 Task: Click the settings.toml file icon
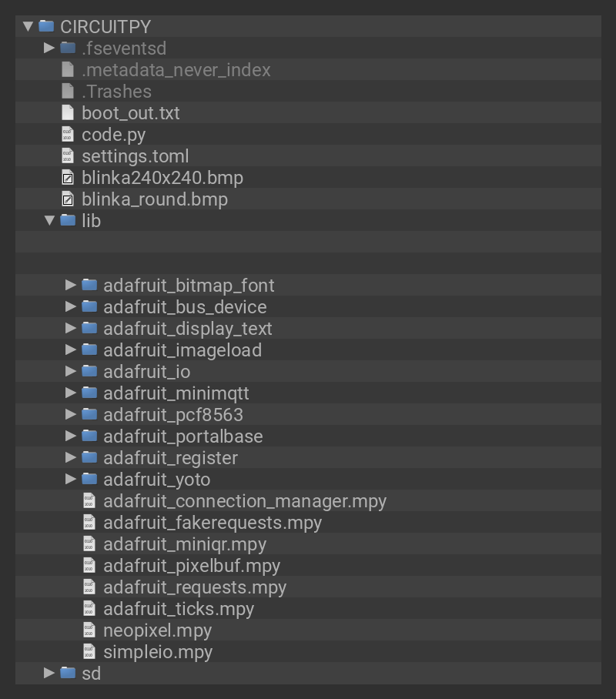click(x=68, y=156)
